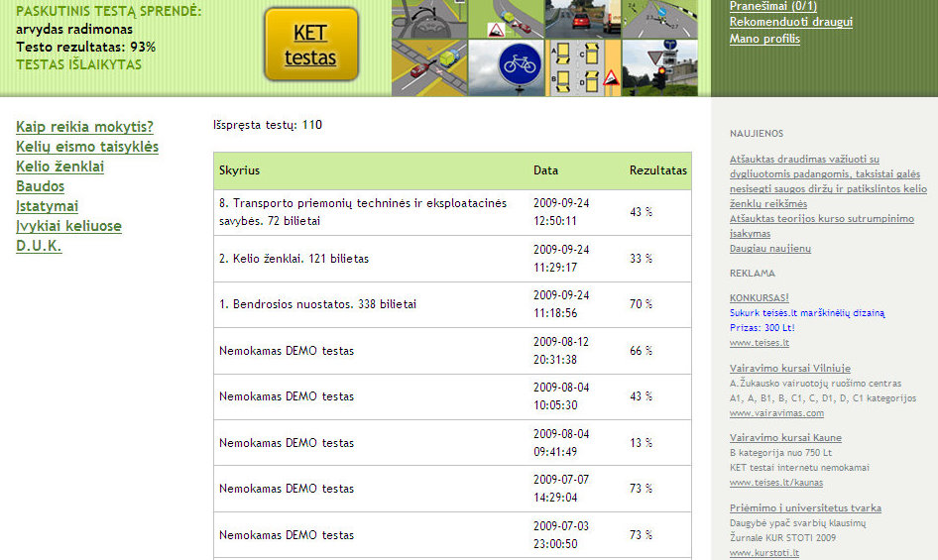
Task: Click the Skyrius column header
Action: (239, 170)
